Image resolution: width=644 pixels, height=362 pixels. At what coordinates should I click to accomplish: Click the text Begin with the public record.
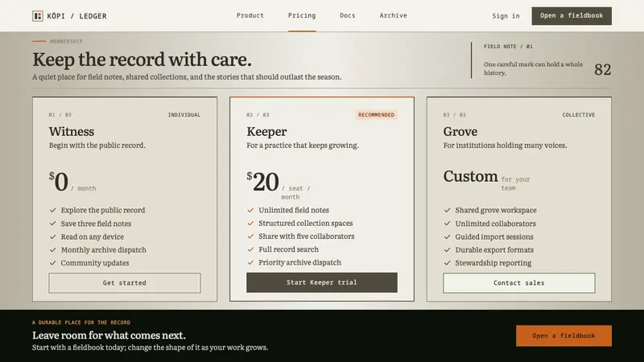point(97,146)
